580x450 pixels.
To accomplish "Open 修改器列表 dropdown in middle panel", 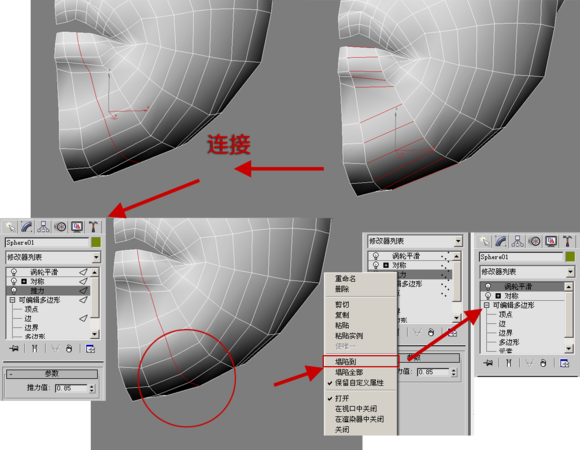I will point(458,241).
